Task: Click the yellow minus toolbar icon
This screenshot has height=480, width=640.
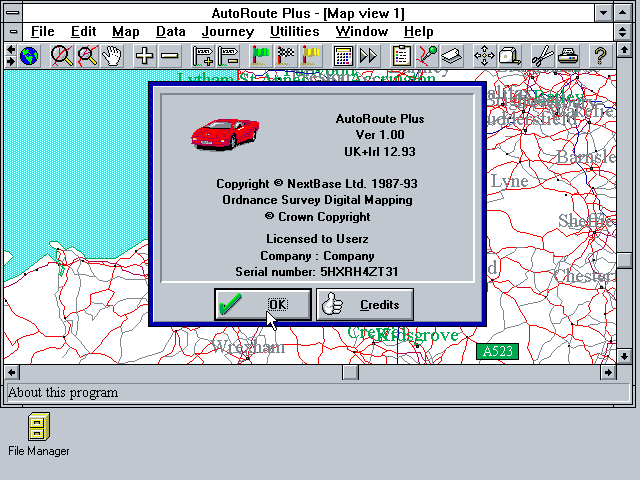Action: (x=169, y=56)
